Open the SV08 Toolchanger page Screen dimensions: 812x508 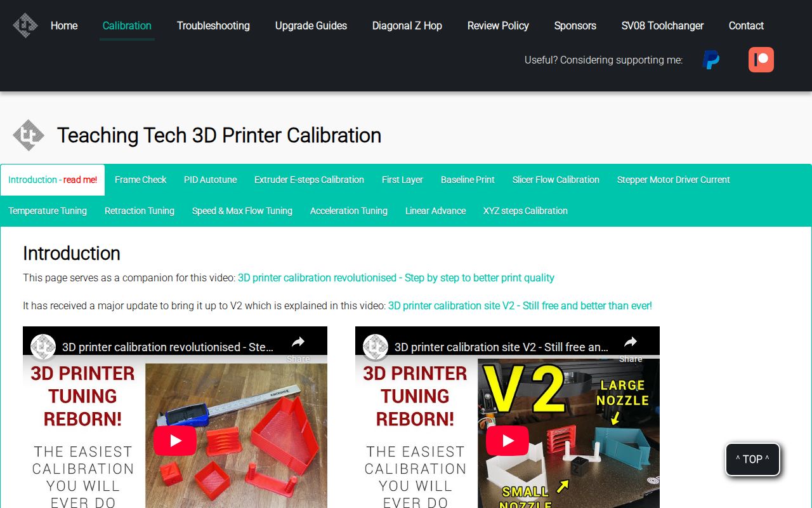click(662, 25)
